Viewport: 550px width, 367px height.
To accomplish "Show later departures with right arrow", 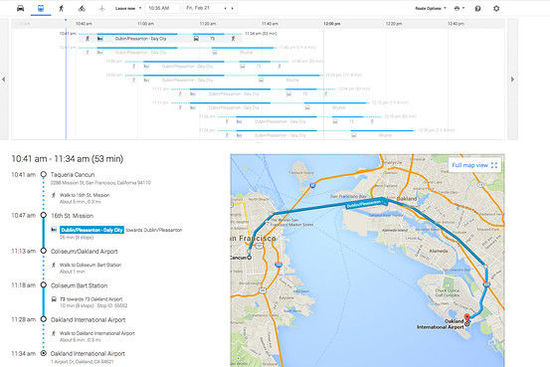I will [x=512, y=79].
